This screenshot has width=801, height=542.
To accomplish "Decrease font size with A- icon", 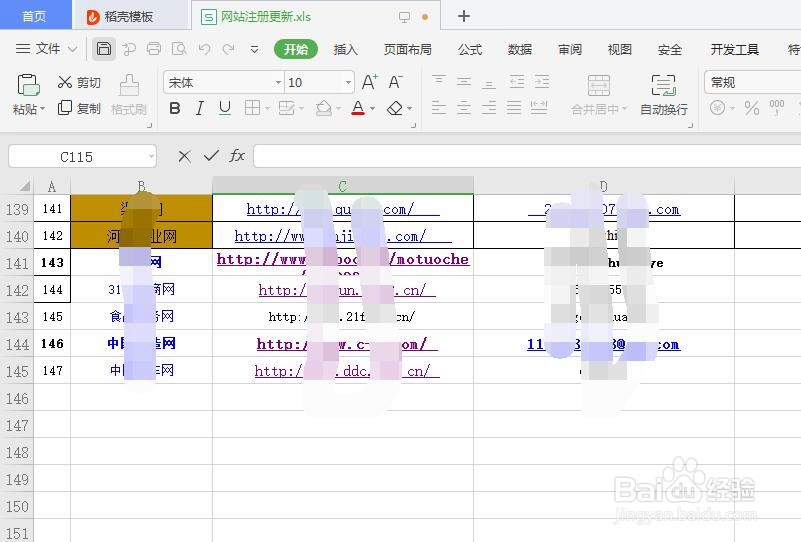I will pos(395,82).
